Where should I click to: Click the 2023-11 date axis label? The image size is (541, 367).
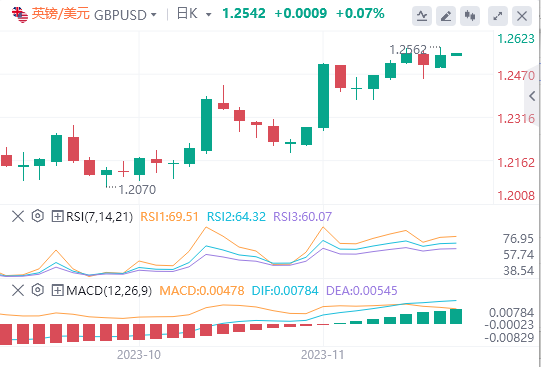pyautogui.click(x=323, y=355)
